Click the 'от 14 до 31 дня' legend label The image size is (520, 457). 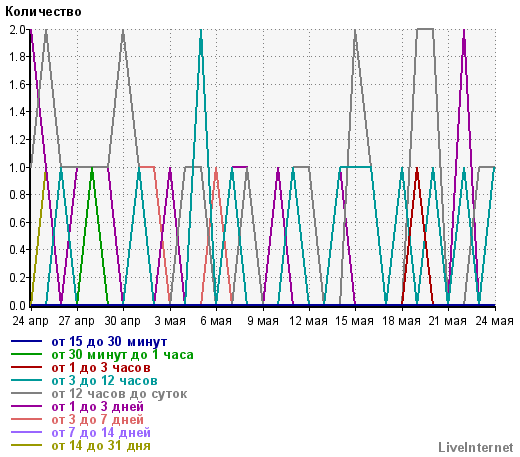[101, 446]
